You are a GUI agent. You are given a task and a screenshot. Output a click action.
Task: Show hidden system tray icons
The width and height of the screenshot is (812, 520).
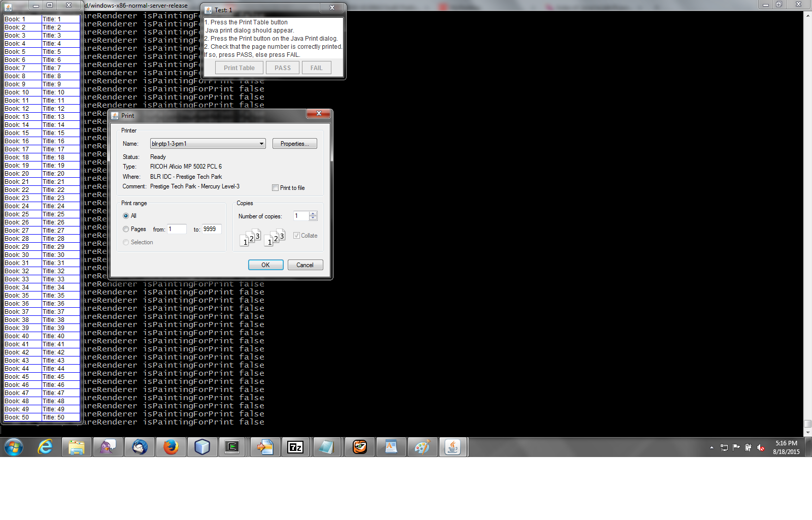(x=712, y=447)
